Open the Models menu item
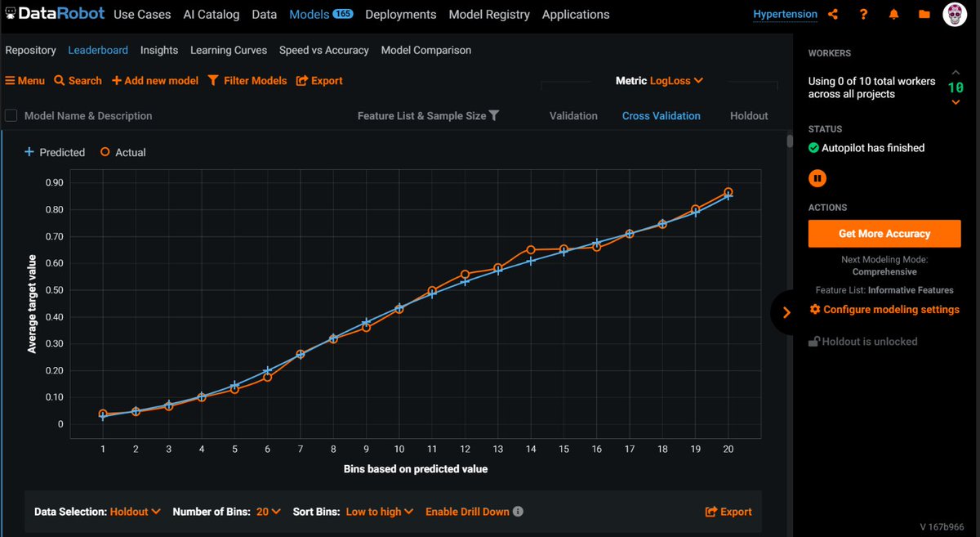 pos(310,15)
